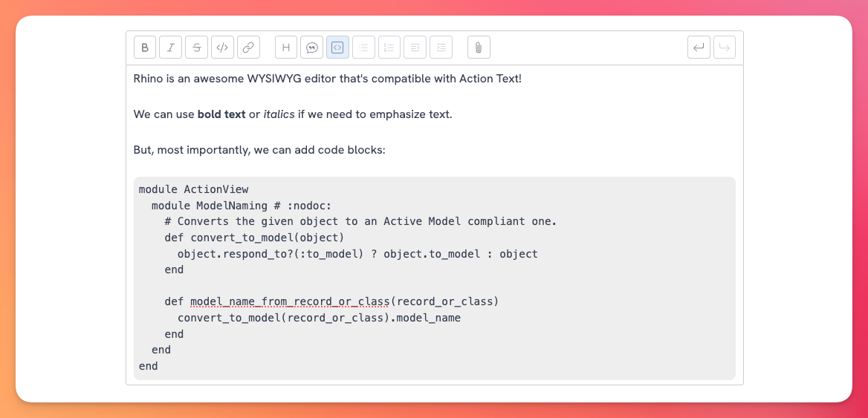Apply heading style with the H button
The image size is (868, 418).
click(x=286, y=48)
